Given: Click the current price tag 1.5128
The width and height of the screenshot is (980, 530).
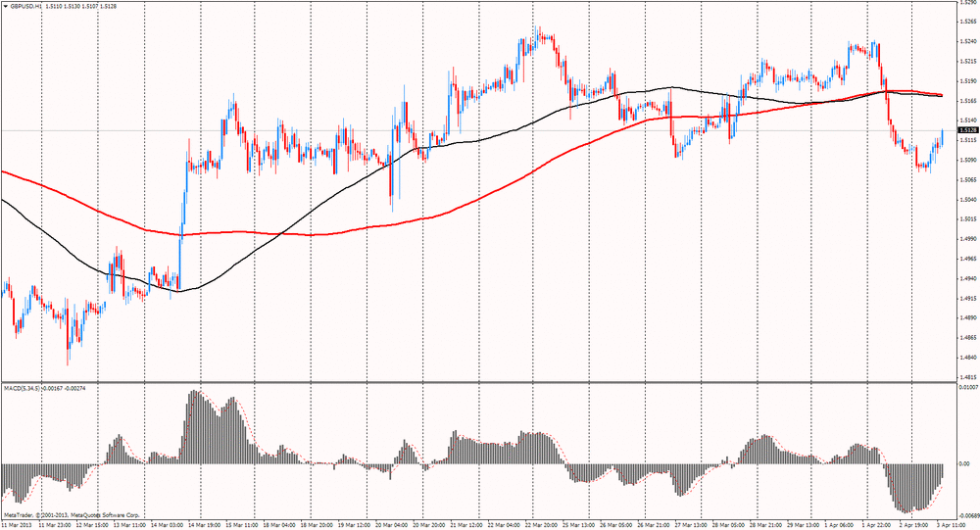Looking at the screenshot, I should (x=967, y=130).
